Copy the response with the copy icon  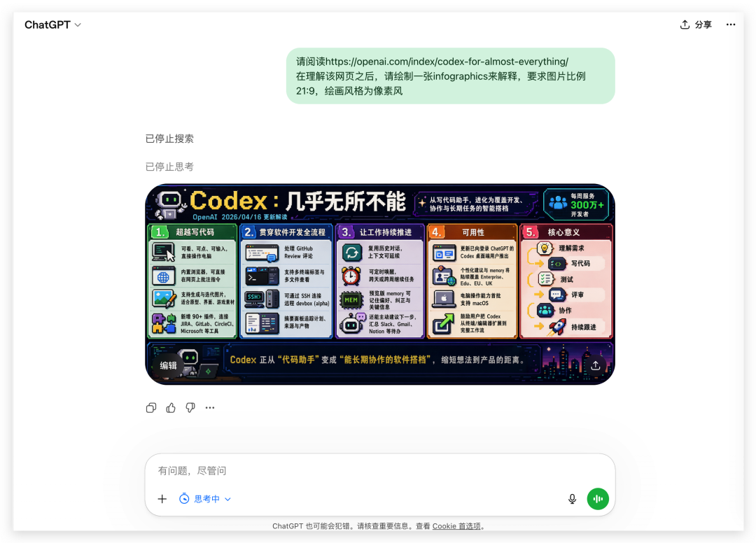point(151,408)
